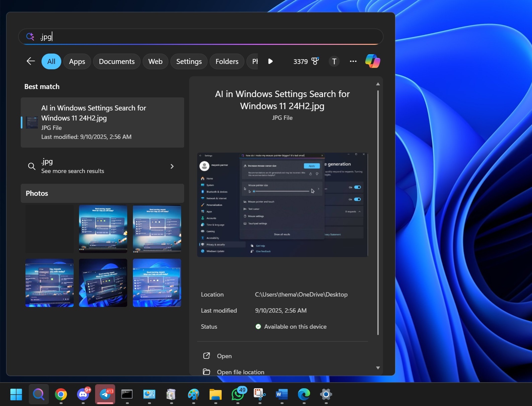Open second photo thumbnail in top row
The width and height of the screenshot is (532, 406).
(103, 229)
